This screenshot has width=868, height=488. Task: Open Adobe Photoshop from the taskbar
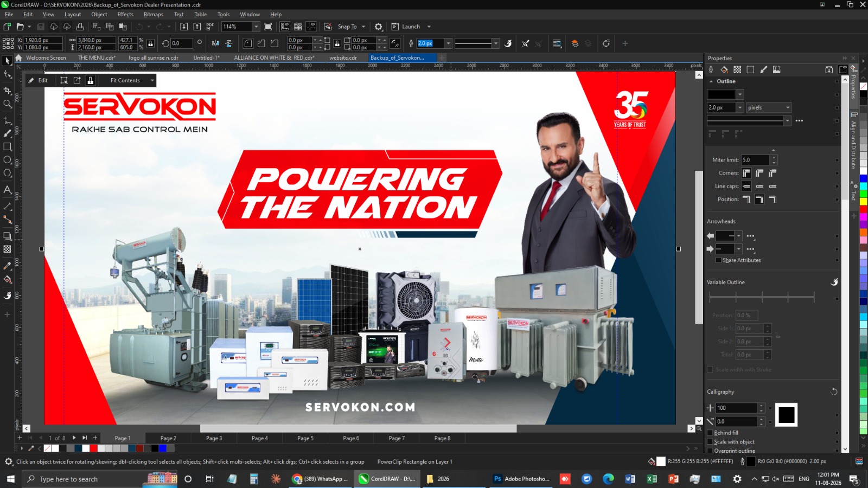tap(521, 479)
